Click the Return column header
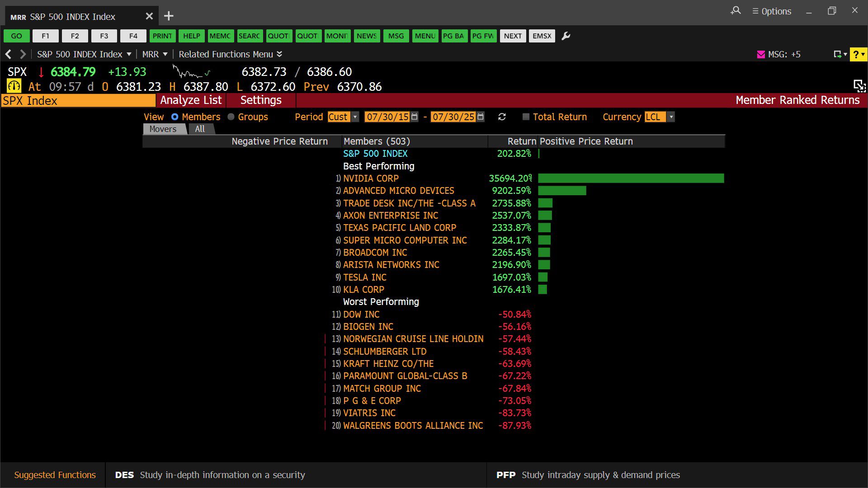 [x=513, y=141]
